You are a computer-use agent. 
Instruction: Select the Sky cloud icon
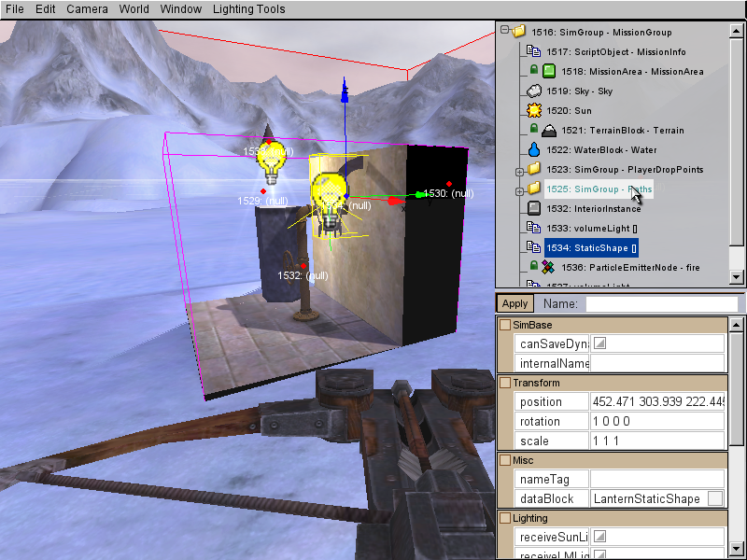pos(535,91)
